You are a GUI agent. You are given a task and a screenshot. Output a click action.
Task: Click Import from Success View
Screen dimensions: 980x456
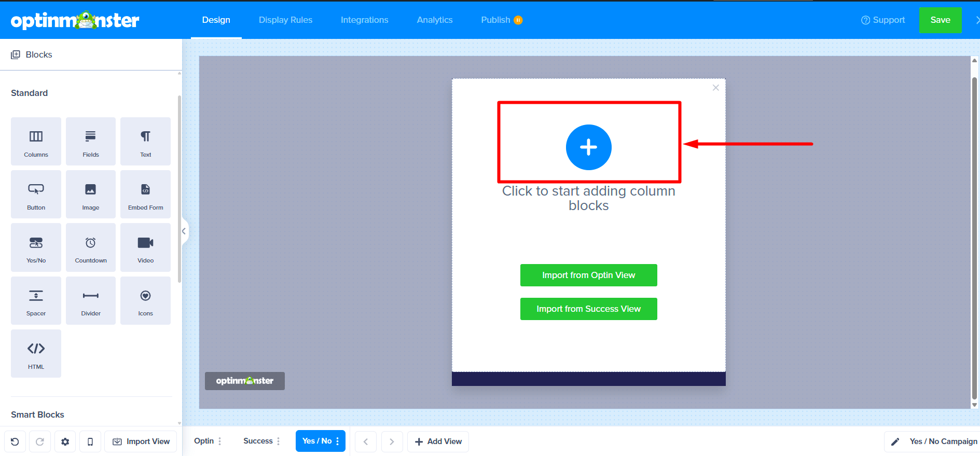[588, 309]
